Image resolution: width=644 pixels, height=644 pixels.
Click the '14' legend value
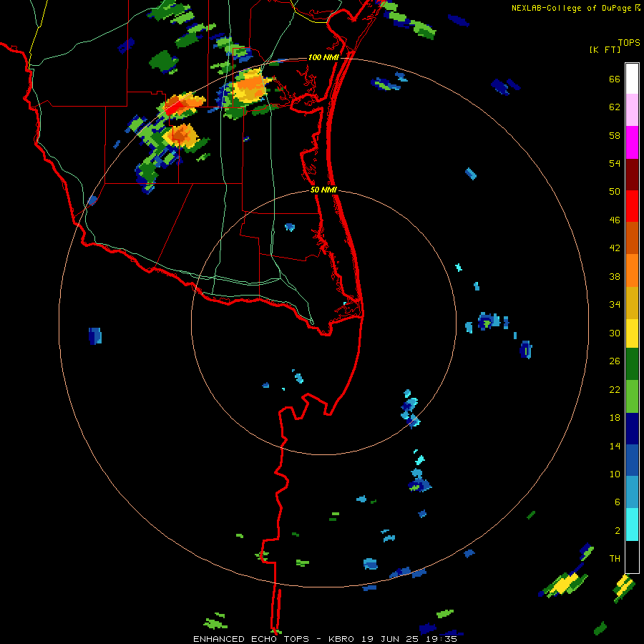(x=615, y=447)
